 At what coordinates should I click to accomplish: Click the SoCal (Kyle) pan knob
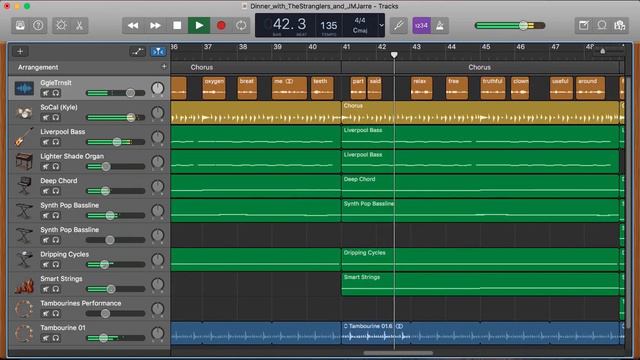tap(158, 113)
